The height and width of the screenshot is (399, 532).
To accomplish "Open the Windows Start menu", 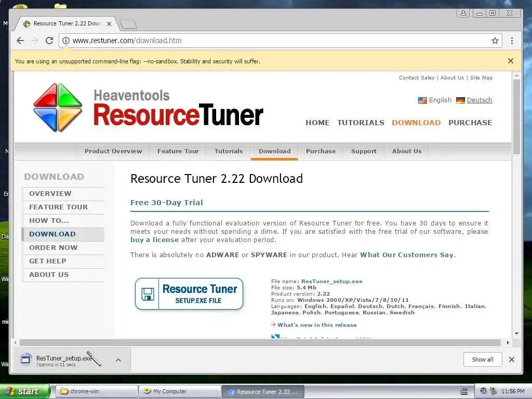I will pyautogui.click(x=25, y=392).
